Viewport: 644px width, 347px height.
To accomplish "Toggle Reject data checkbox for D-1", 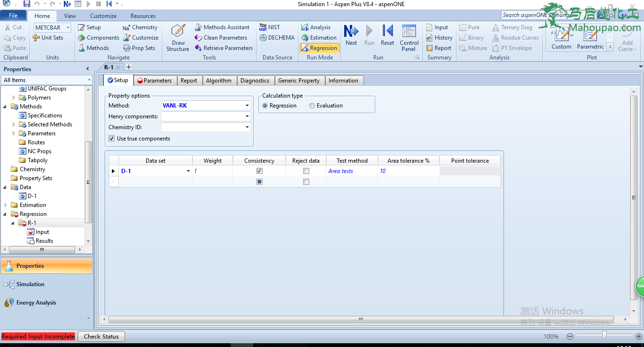I will (x=306, y=171).
